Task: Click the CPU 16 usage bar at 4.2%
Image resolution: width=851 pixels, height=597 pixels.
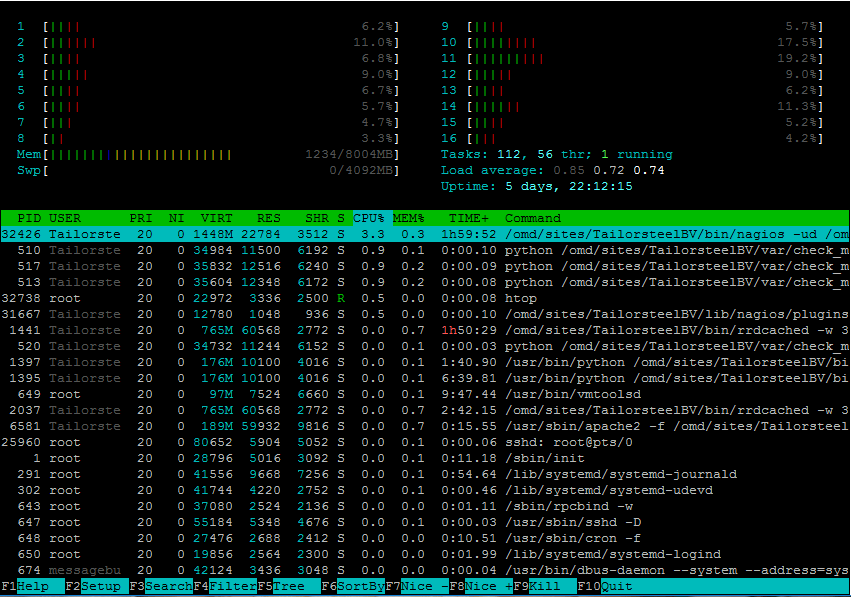Action: (632, 138)
